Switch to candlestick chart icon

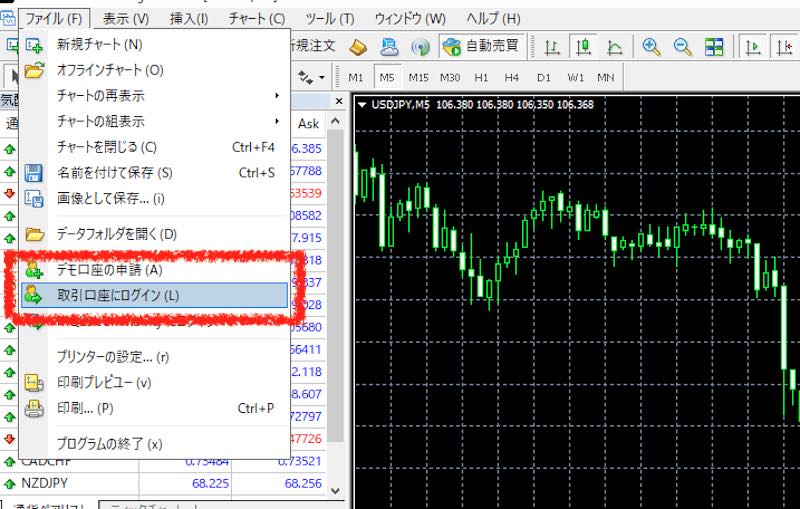583,47
